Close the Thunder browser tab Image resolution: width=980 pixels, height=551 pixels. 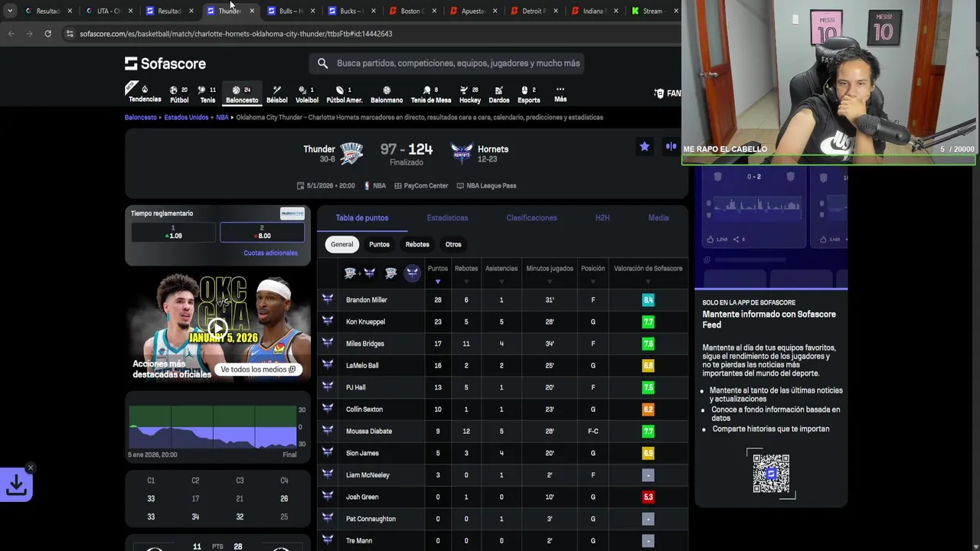(252, 11)
